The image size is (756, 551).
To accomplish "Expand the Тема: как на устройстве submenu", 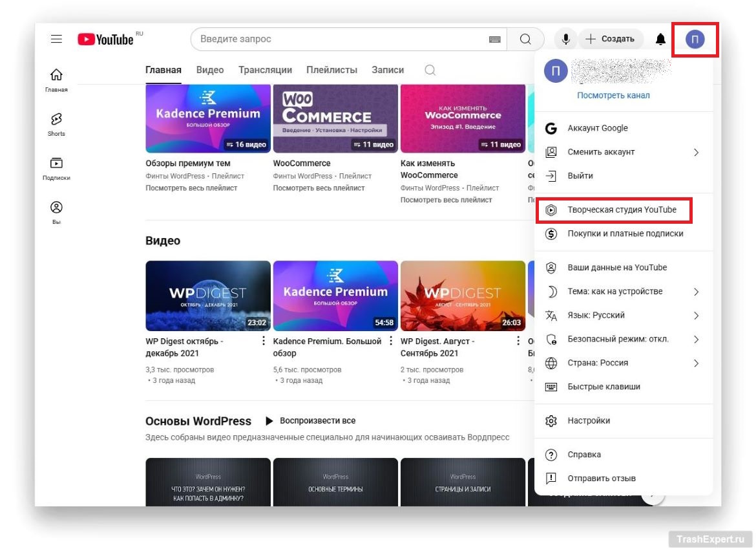I will point(696,292).
